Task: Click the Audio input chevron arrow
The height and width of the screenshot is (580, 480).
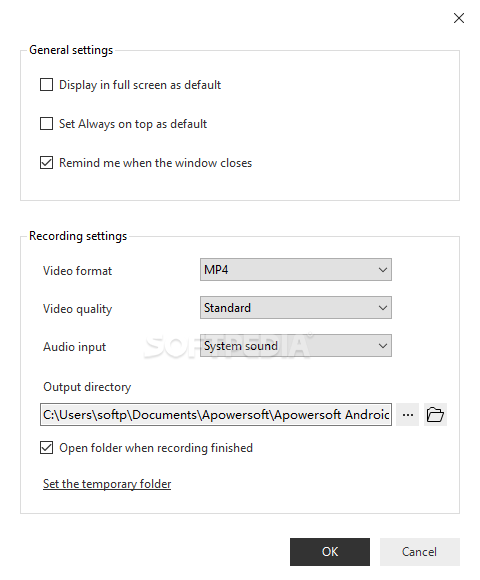Action: pyautogui.click(x=383, y=345)
